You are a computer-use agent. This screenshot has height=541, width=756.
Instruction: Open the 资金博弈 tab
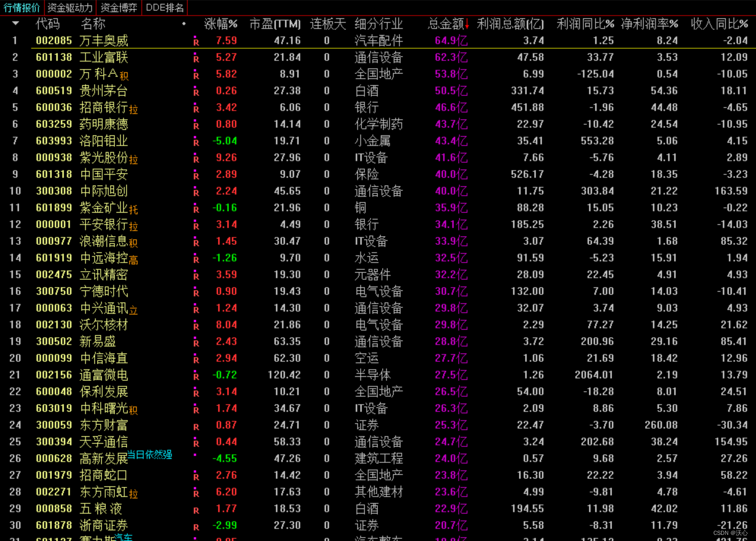[x=119, y=8]
